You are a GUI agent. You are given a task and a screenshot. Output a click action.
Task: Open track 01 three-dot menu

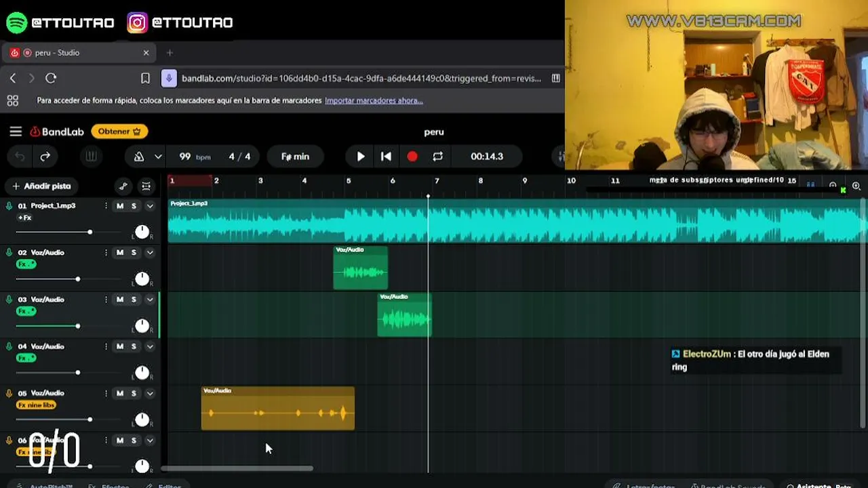pyautogui.click(x=106, y=206)
